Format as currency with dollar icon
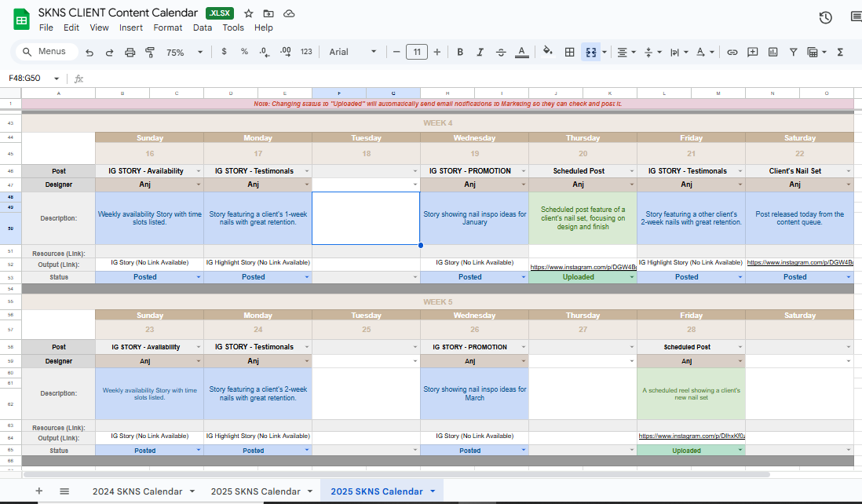Viewport: 862px width, 504px height. 224,52
